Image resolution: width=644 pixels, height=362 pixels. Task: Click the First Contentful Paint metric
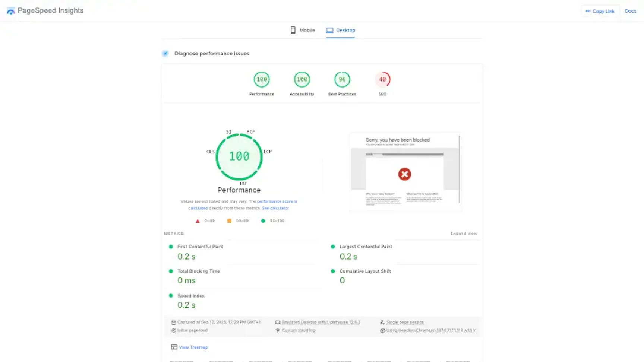click(x=200, y=247)
